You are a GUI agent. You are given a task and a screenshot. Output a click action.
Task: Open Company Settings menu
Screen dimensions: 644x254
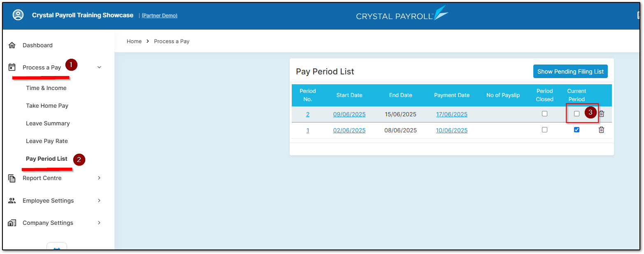pos(48,223)
